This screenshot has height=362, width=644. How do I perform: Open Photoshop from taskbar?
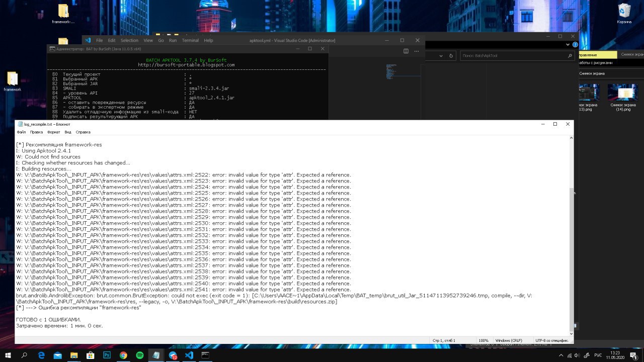[x=107, y=355]
